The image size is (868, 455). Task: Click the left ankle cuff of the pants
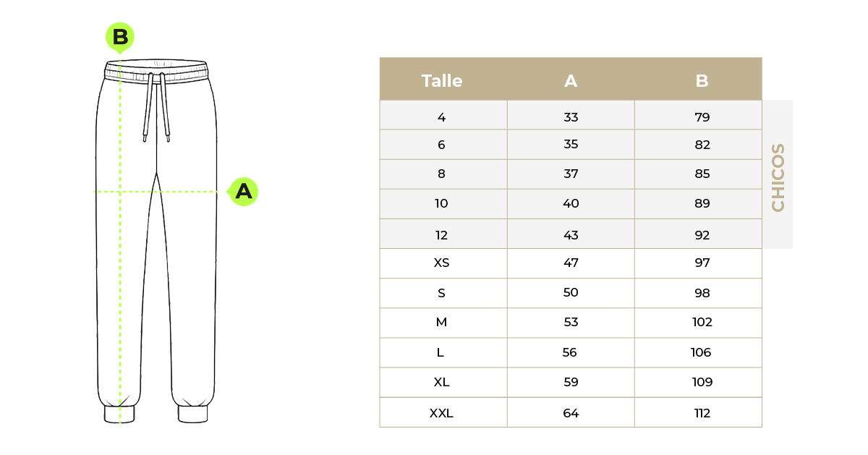point(119,414)
